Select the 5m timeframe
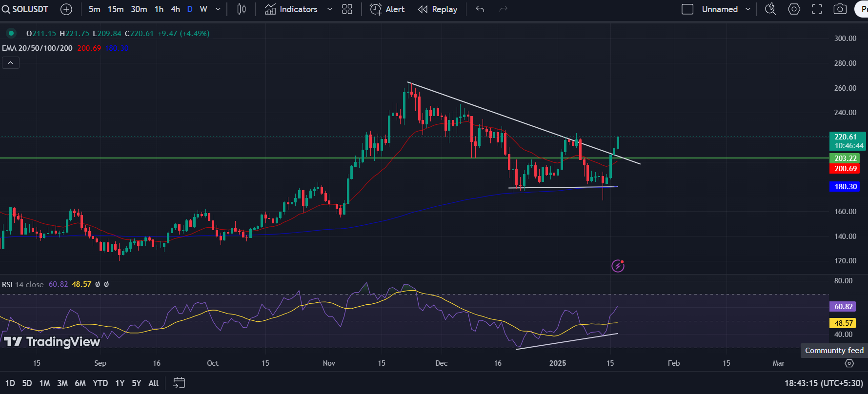The height and width of the screenshot is (394, 868). coord(95,9)
